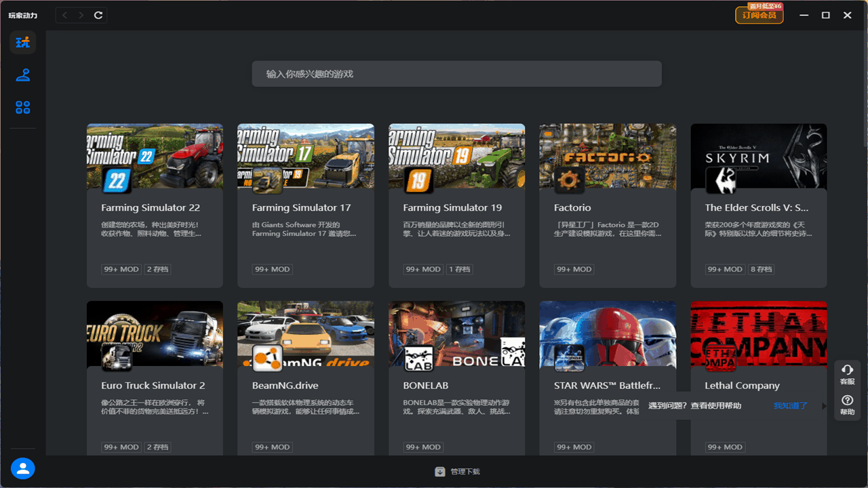Image resolution: width=868 pixels, height=488 pixels.
Task: Click the small Farming Simulator 17 game icon
Action: click(267, 180)
